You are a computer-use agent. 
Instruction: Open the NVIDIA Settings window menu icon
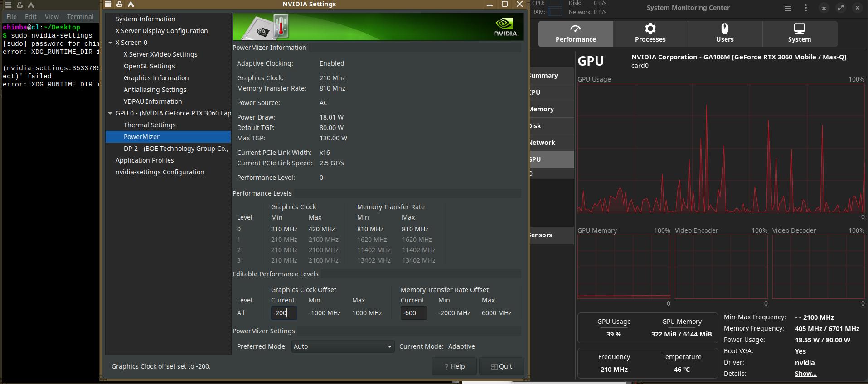(x=108, y=4)
